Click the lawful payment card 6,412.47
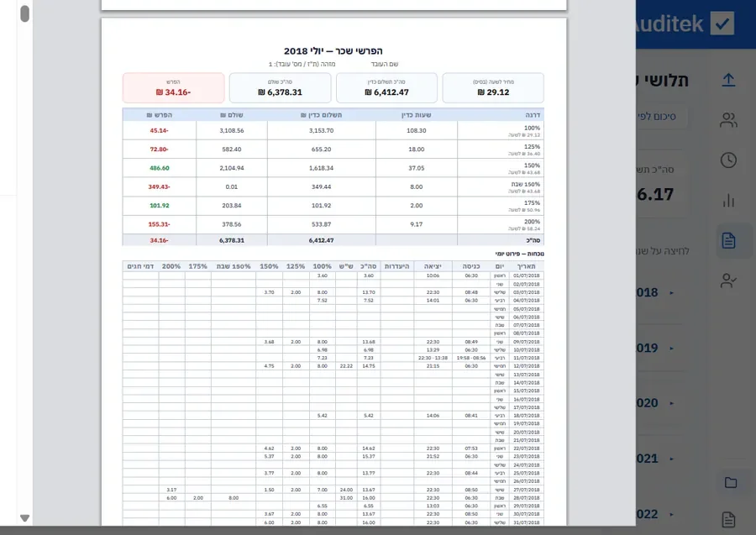Screen dimensions: 756x535 point(386,87)
